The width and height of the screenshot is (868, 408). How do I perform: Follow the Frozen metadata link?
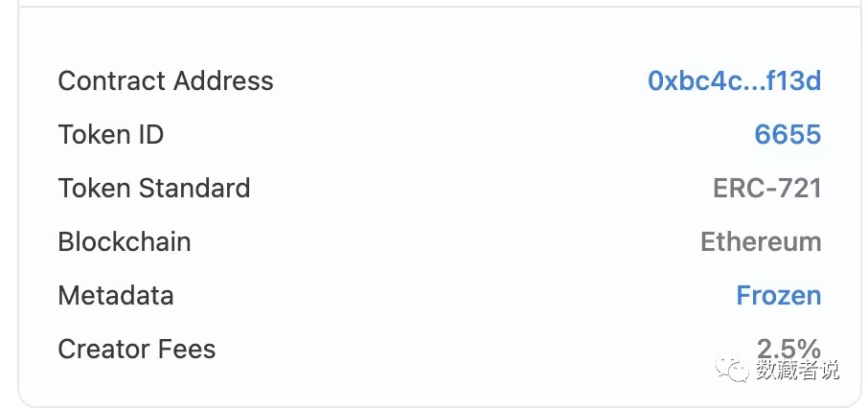click(778, 296)
